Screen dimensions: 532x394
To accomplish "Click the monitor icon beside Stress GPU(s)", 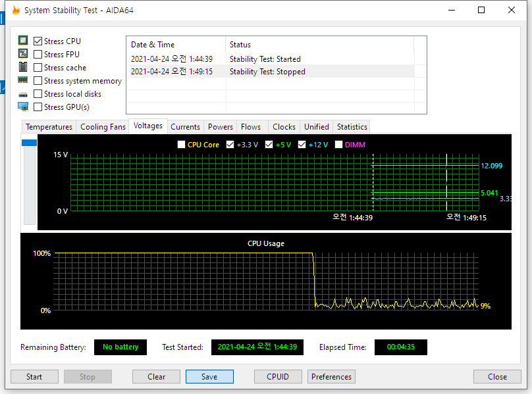I will pyautogui.click(x=23, y=107).
